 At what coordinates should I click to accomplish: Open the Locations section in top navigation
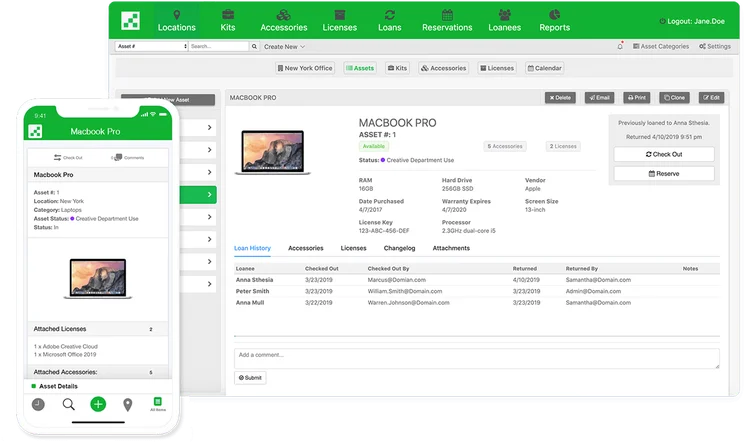point(177,21)
